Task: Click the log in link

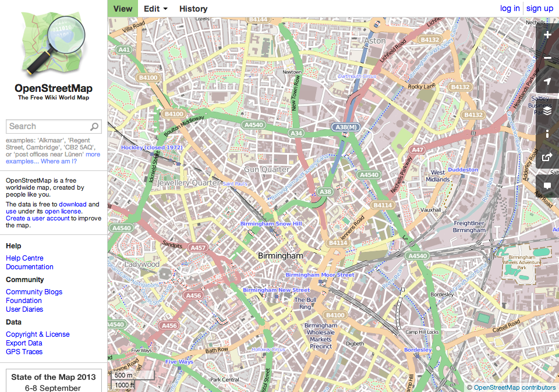Action: click(510, 8)
